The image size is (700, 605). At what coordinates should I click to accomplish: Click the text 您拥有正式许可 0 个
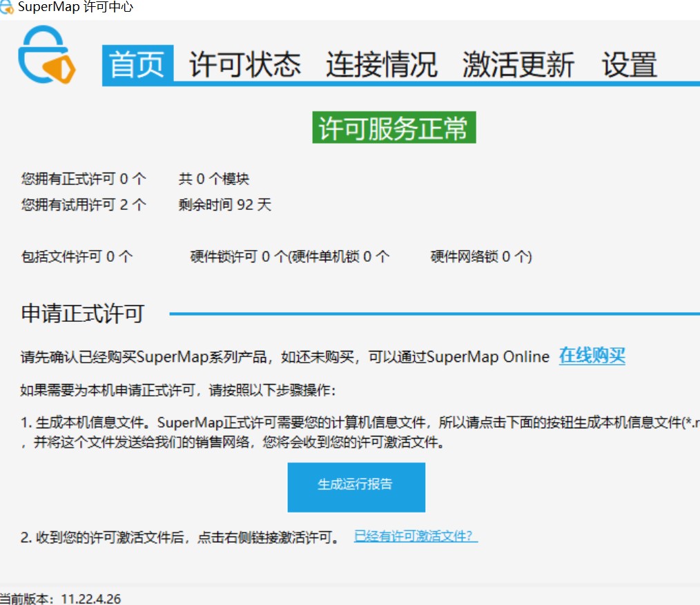(84, 179)
